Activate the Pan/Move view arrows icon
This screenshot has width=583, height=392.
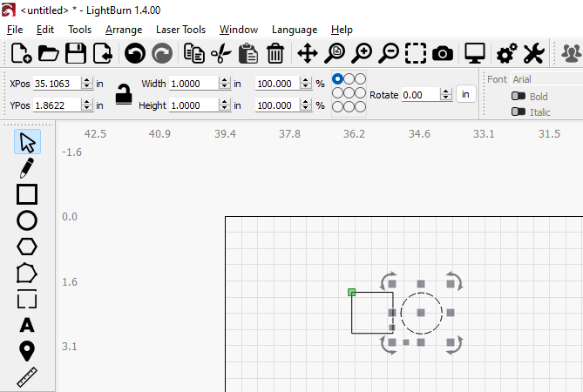click(x=308, y=53)
